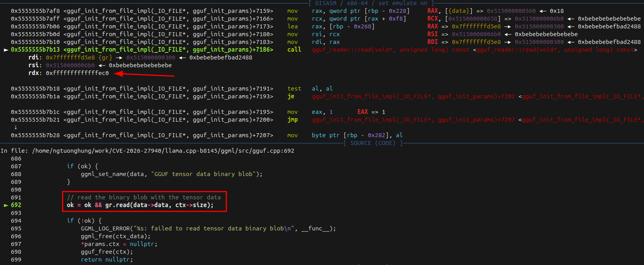Screen dimensions: 644x265
Task: Click the address 0x5555555b7af8 on the first row
Action: pyautogui.click(x=35, y=11)
